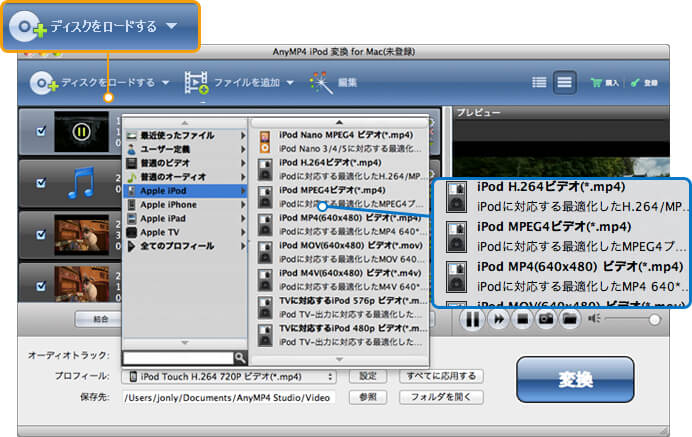The image size is (692, 437).
Task: Click フォルダを開く button
Action: (x=441, y=397)
